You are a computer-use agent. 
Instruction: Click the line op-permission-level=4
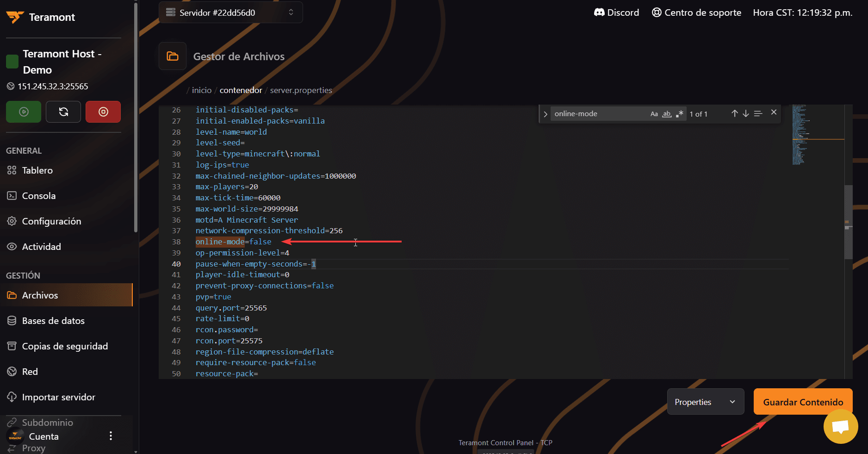click(242, 253)
